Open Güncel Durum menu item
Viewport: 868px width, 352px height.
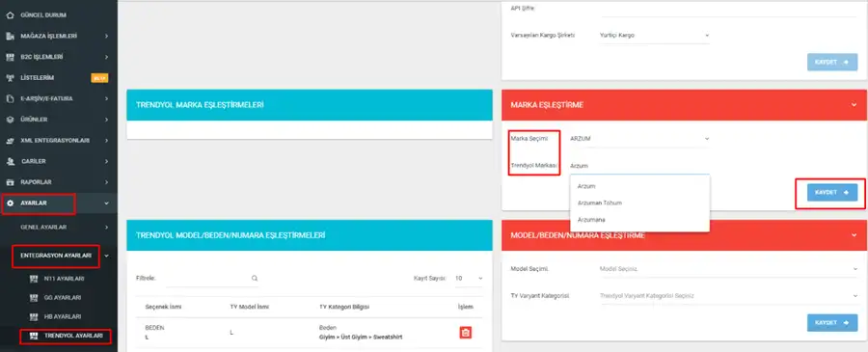coord(43,14)
